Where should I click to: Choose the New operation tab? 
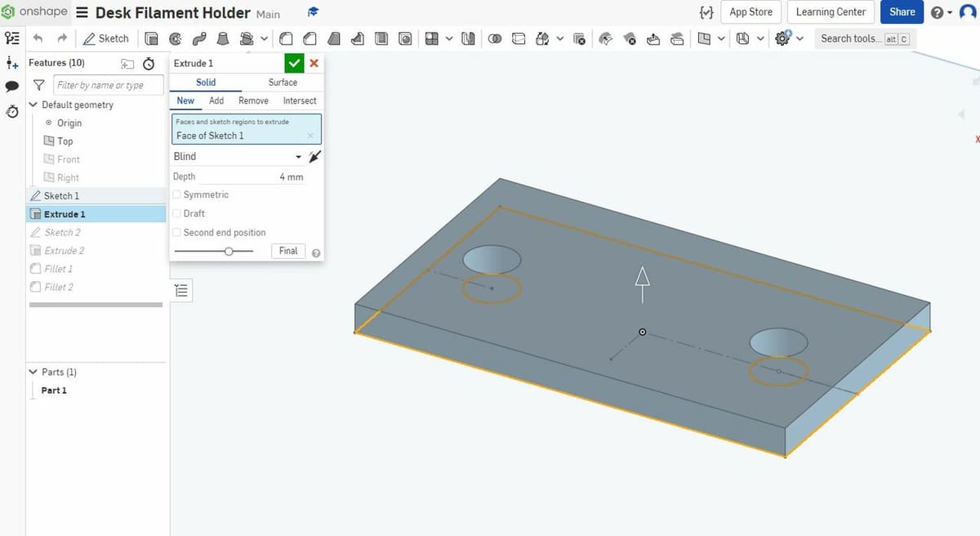pyautogui.click(x=185, y=100)
